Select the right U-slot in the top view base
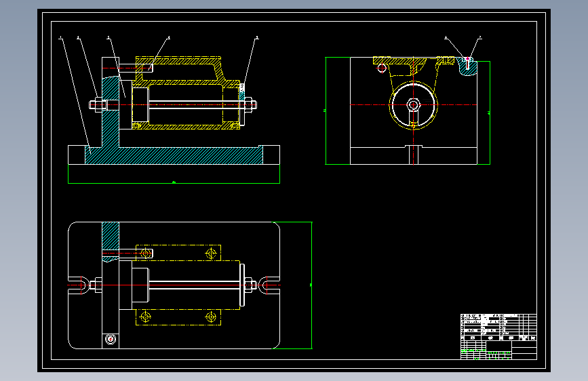Image resolution: width=588 pixels, height=381 pixels. coord(270,285)
